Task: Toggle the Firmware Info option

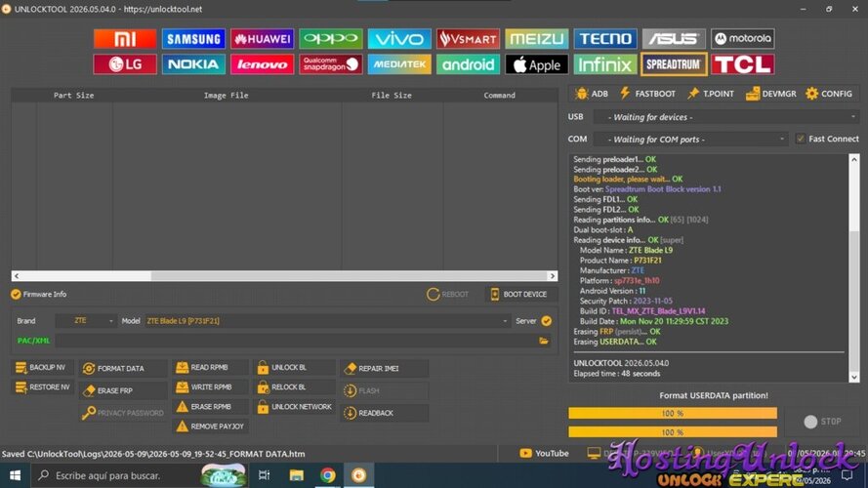Action: (38, 295)
